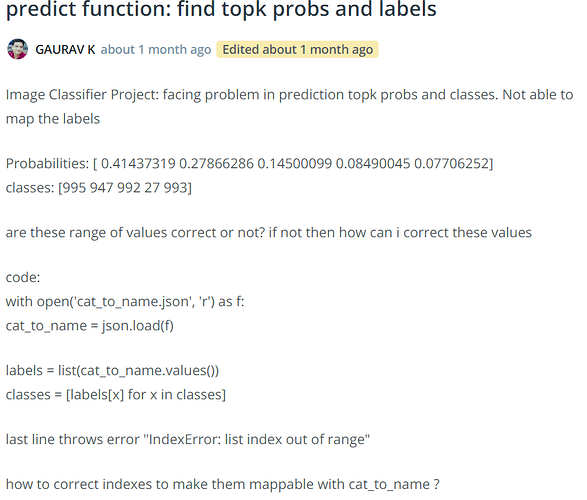Click the 'labels = list(cat_to_name.values())' line
The width and height of the screenshot is (587, 500).
click(112, 371)
